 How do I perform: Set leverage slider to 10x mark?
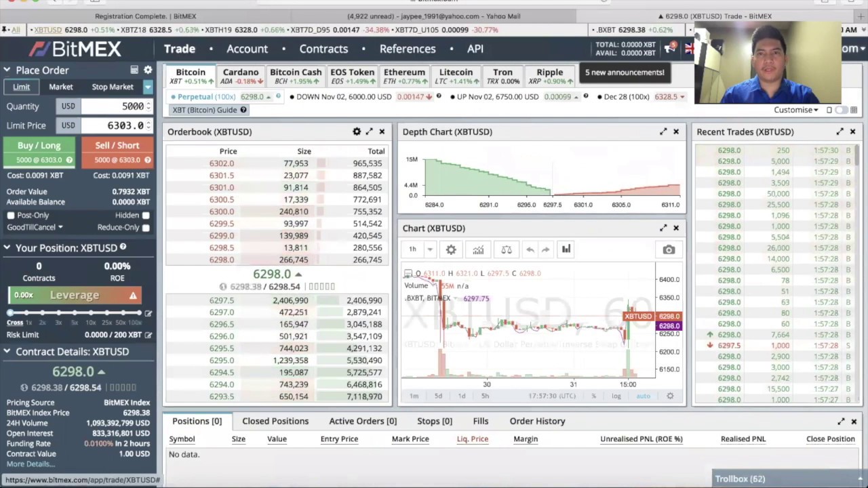click(x=91, y=312)
